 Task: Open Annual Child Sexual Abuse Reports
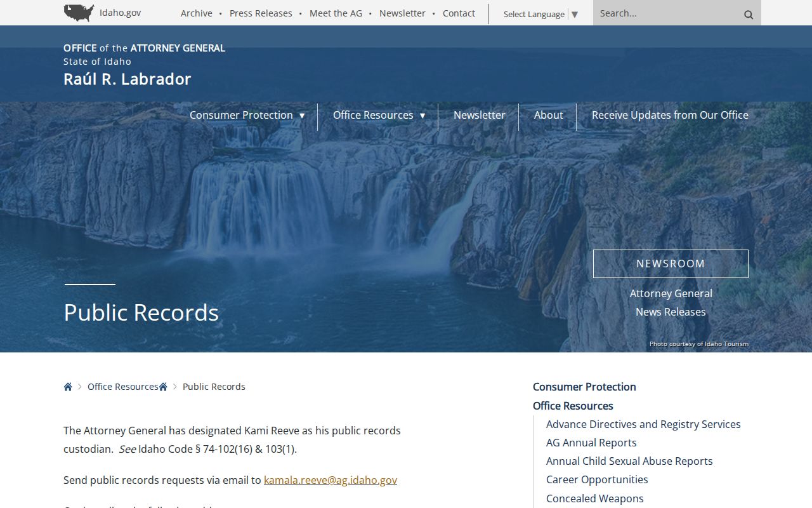[x=629, y=461]
